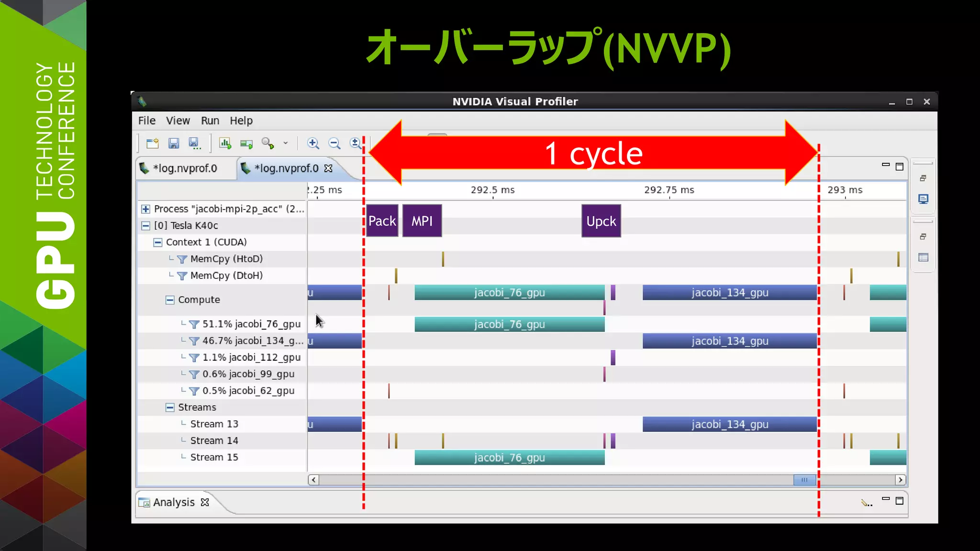980x551 pixels.
Task: Switch to the first *log.nvprof.0 tab
Action: click(185, 168)
